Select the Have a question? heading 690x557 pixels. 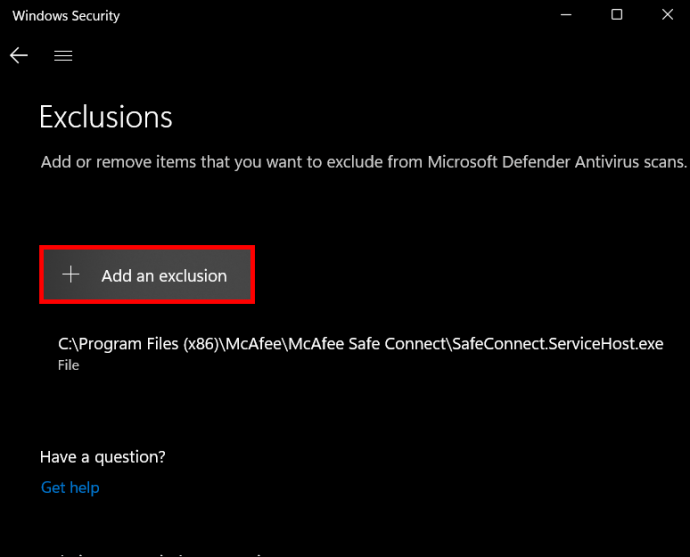point(103,457)
